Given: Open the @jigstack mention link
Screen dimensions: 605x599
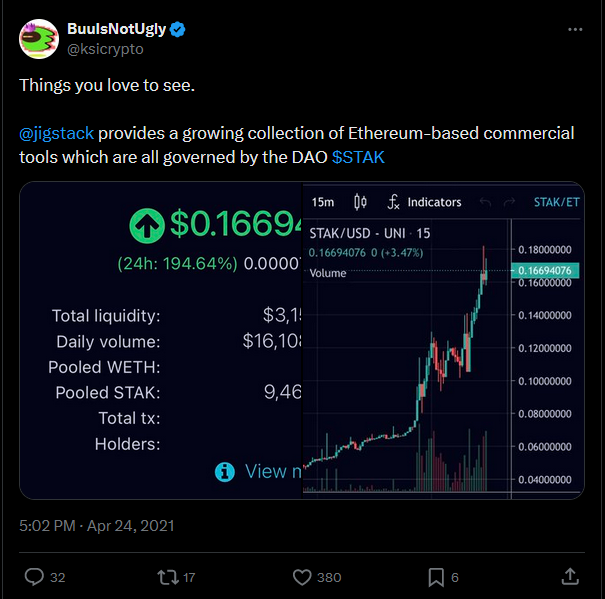Looking at the screenshot, I should (56, 134).
